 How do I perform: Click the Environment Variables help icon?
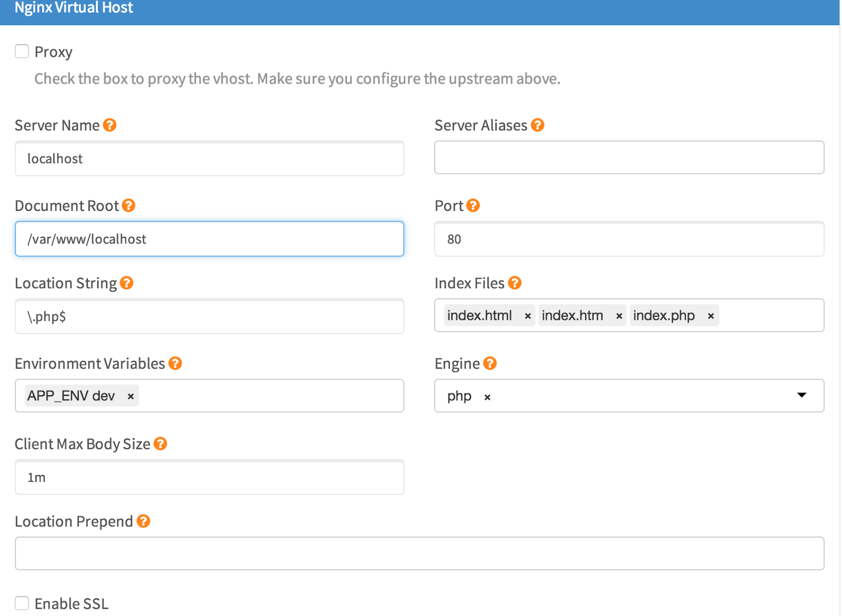point(175,363)
